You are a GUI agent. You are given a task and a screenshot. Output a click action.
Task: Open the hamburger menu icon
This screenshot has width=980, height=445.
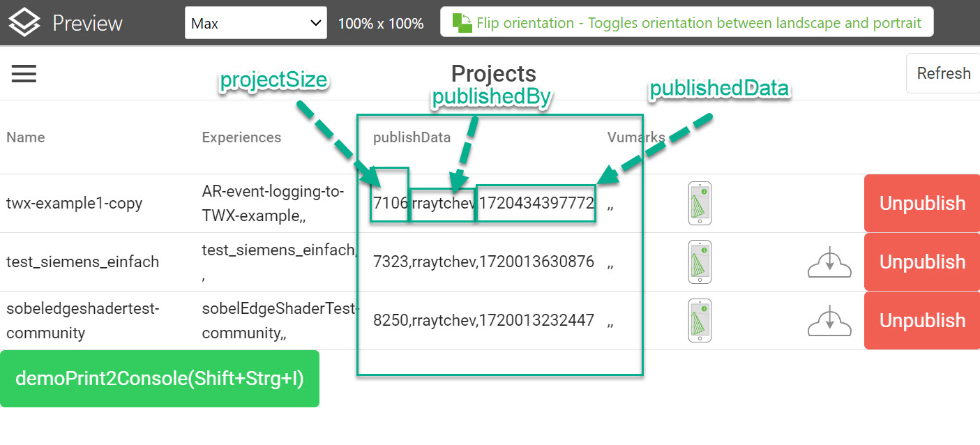coord(24,73)
